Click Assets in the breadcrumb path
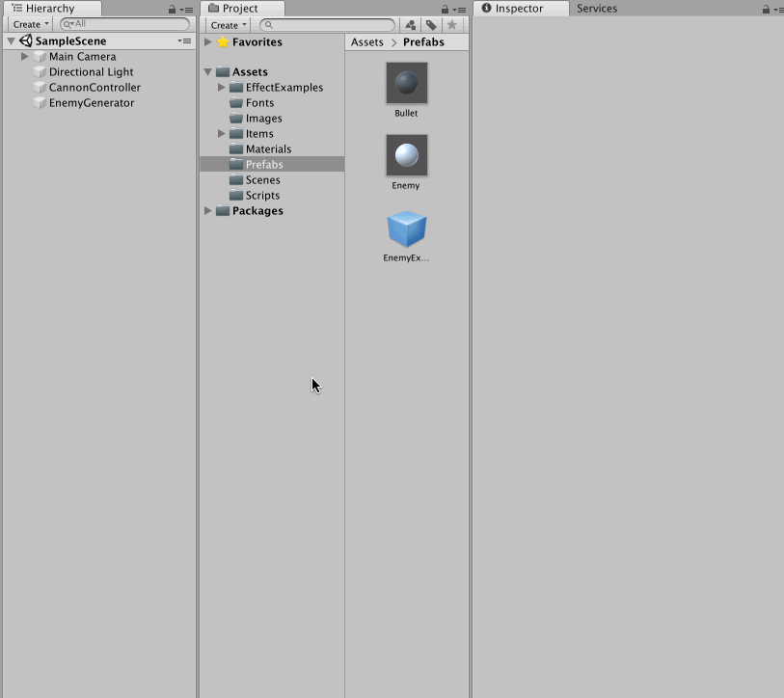 tap(366, 42)
